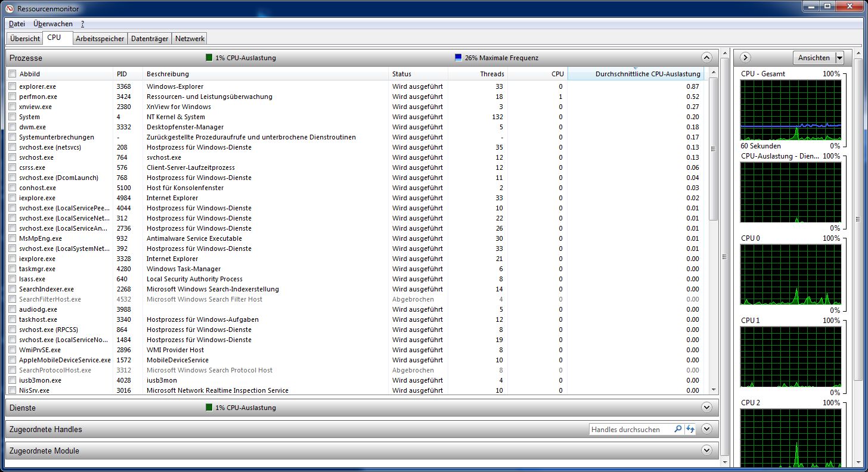The height and width of the screenshot is (472, 868).
Task: Sort by Durchschnittliche CPU-Auslastung column header
Action: click(x=635, y=74)
